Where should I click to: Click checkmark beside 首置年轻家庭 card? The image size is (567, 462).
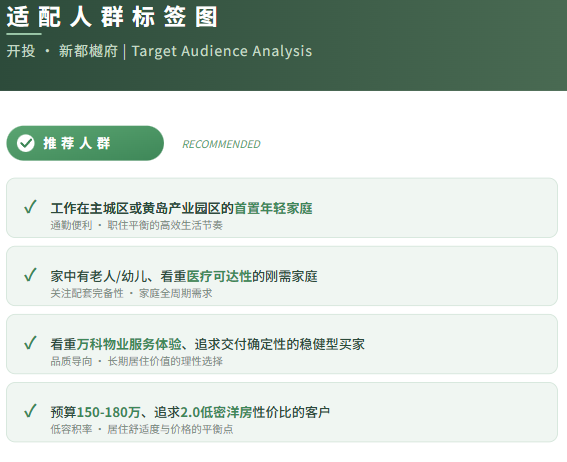pos(30,207)
